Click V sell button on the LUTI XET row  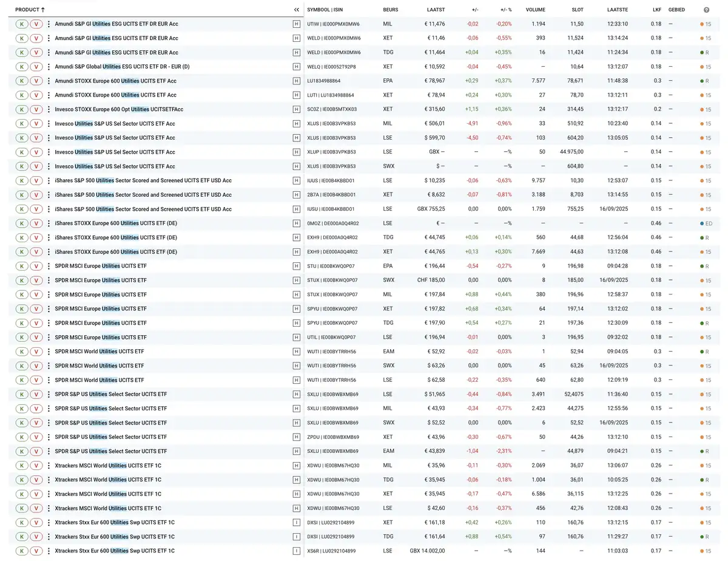[36, 95]
